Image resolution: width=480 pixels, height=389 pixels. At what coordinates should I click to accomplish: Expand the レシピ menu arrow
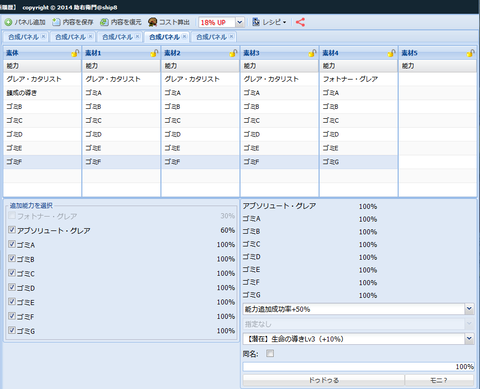tap(284, 22)
